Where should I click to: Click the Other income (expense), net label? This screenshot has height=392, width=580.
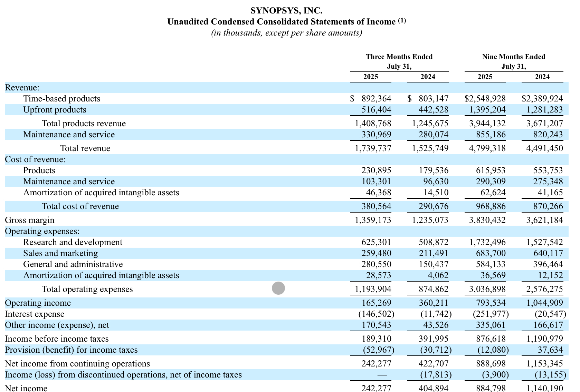57,325
